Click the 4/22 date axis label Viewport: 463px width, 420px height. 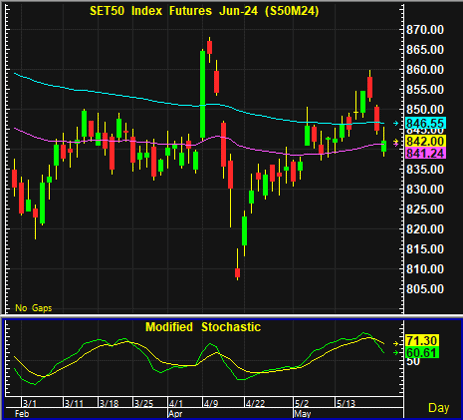256,403
